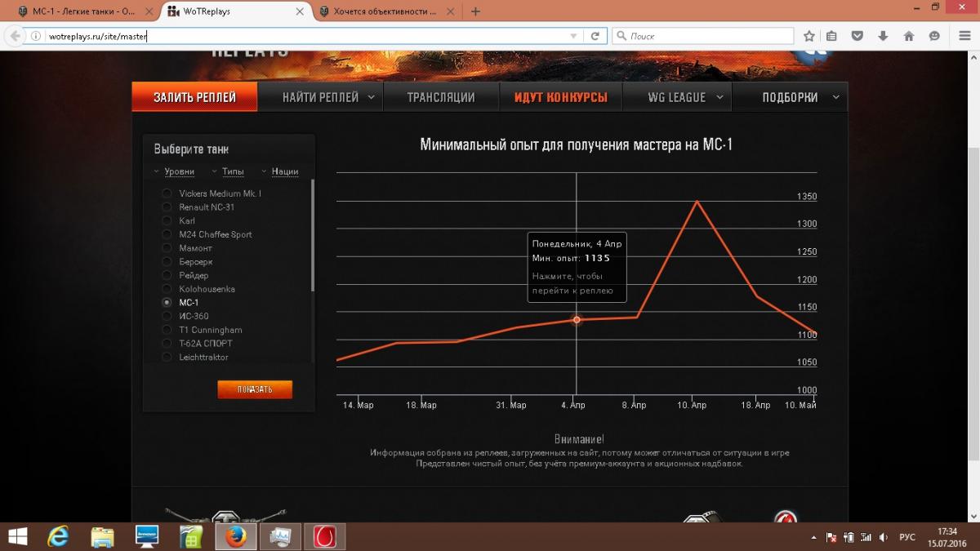Choose the Karl tank radio button
The width and height of the screenshot is (980, 551).
[x=167, y=220]
